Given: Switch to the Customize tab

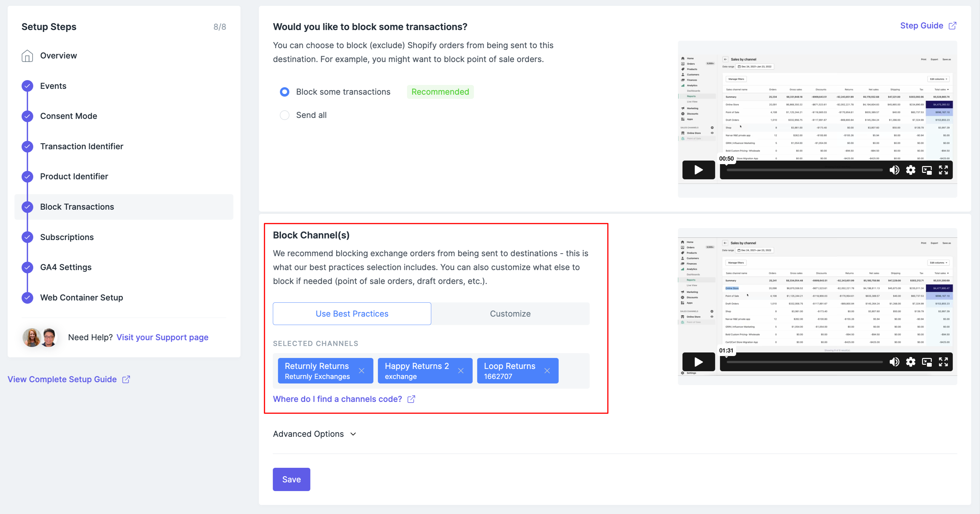Looking at the screenshot, I should (x=510, y=314).
